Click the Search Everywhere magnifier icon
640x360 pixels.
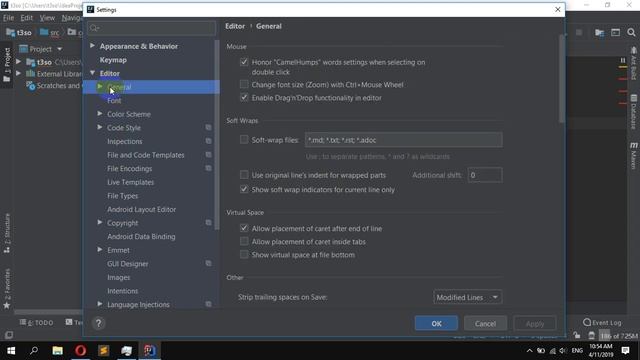(x=631, y=33)
